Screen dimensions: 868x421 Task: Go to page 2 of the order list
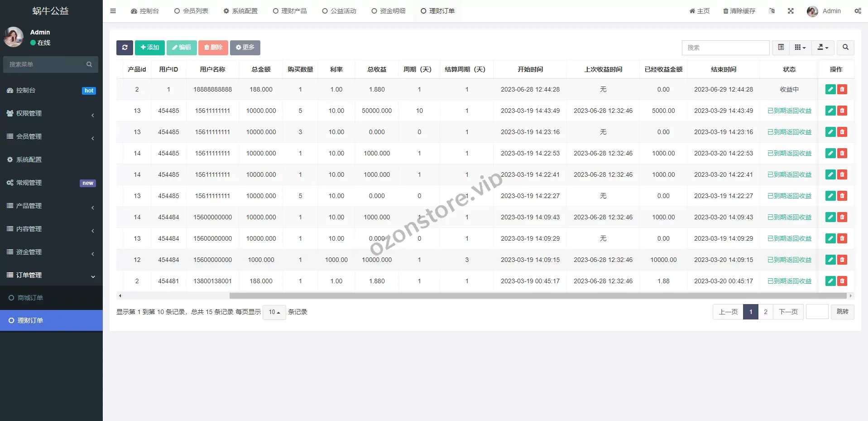[x=766, y=312]
